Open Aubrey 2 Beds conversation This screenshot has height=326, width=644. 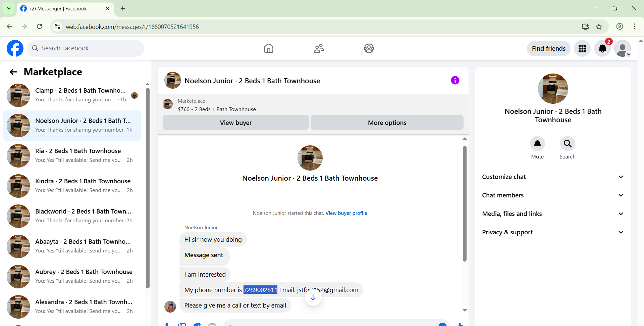tap(72, 277)
